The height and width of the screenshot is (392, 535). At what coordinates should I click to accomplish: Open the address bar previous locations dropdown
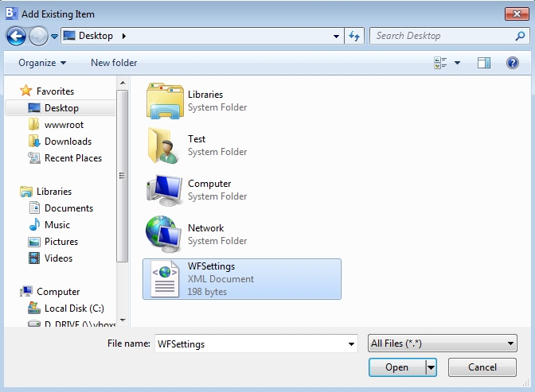[x=337, y=36]
